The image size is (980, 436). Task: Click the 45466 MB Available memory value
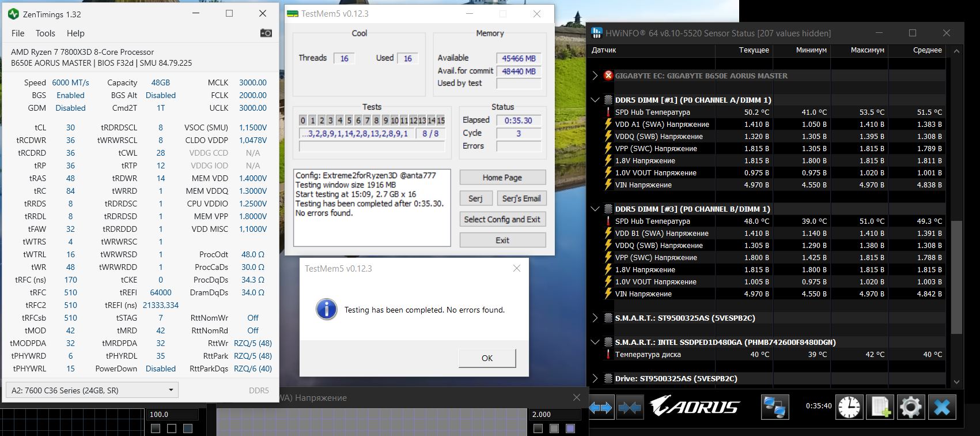[519, 58]
